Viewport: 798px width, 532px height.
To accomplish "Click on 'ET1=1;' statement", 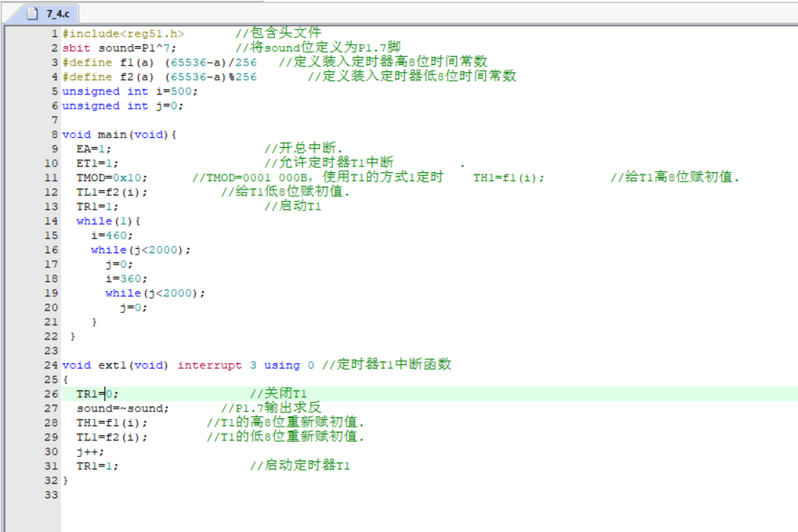I will tap(97, 163).
